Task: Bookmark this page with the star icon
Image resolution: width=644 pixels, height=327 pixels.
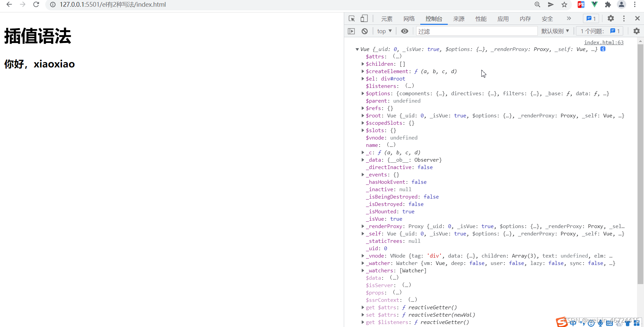Action: [x=565, y=4]
